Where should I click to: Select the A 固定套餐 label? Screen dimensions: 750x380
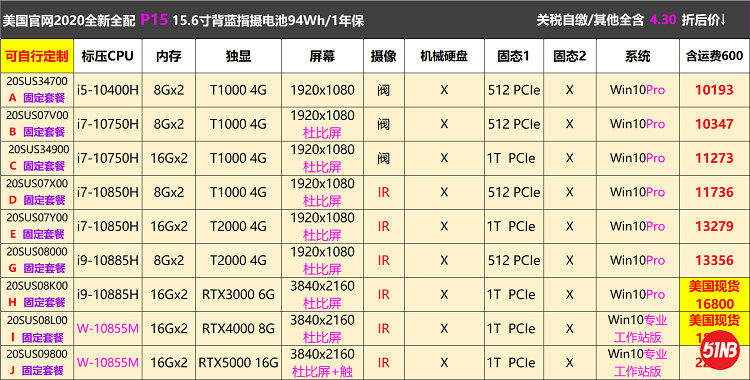[x=37, y=98]
